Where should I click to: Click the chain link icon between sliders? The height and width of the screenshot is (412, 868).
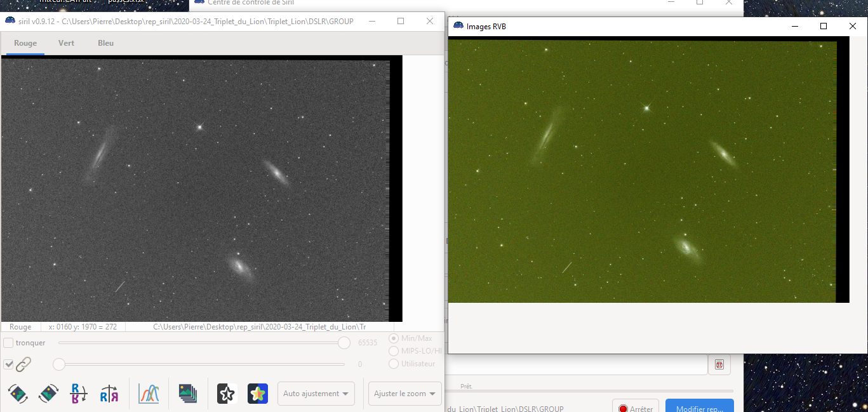pyautogui.click(x=23, y=364)
